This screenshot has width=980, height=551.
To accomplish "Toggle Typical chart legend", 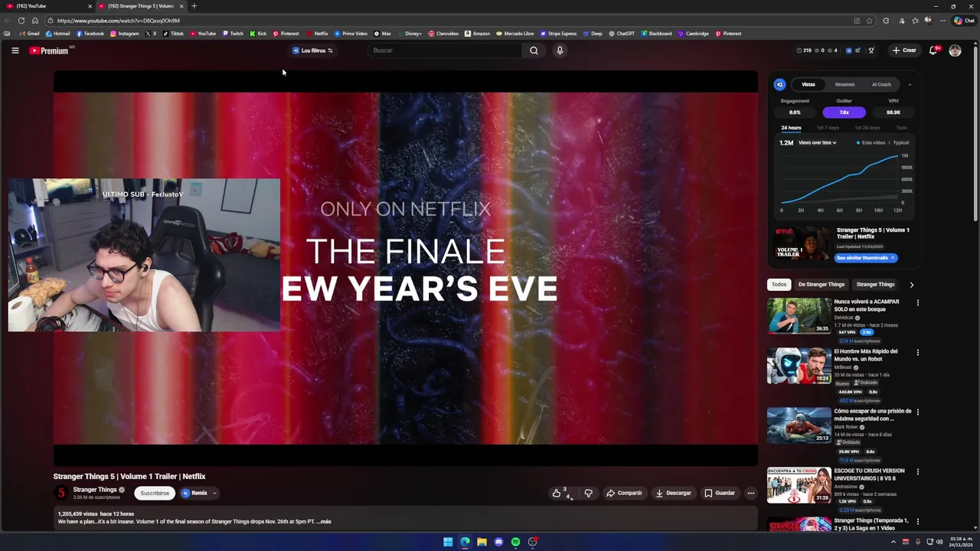I will pos(899,142).
